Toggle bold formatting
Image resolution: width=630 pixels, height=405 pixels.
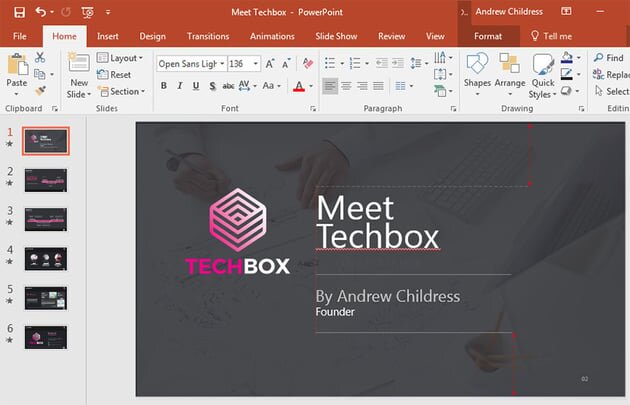click(164, 86)
